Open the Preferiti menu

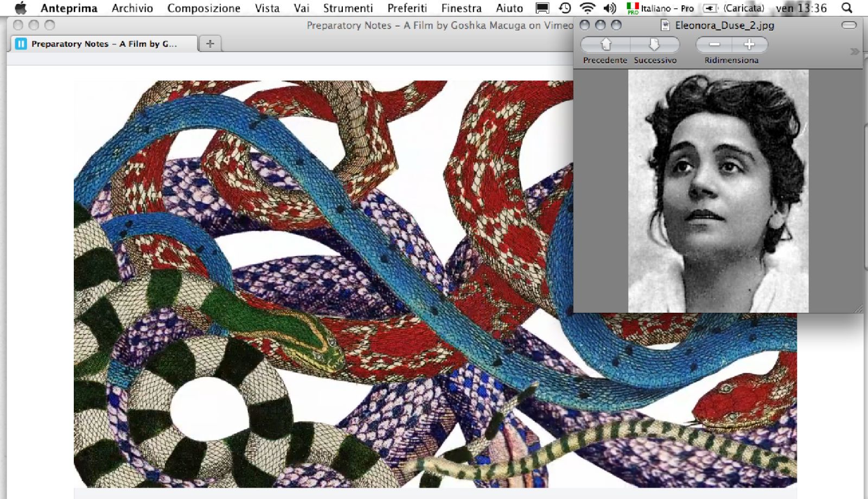[407, 8]
